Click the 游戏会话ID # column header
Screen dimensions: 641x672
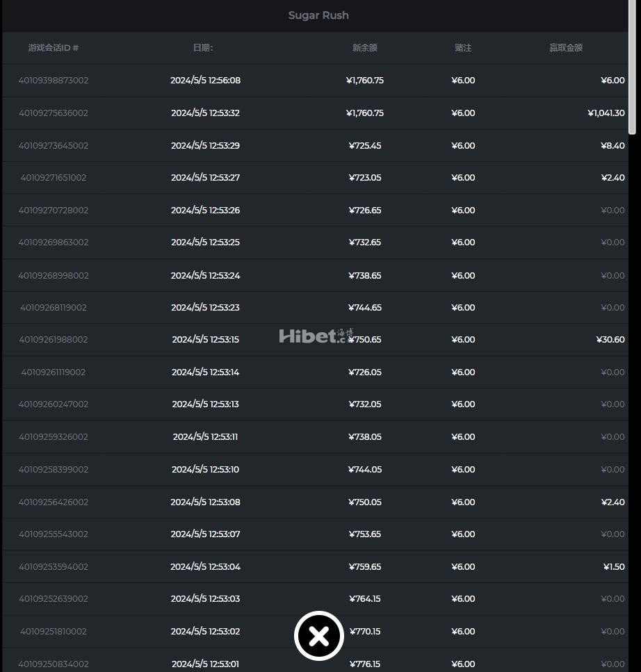click(53, 47)
